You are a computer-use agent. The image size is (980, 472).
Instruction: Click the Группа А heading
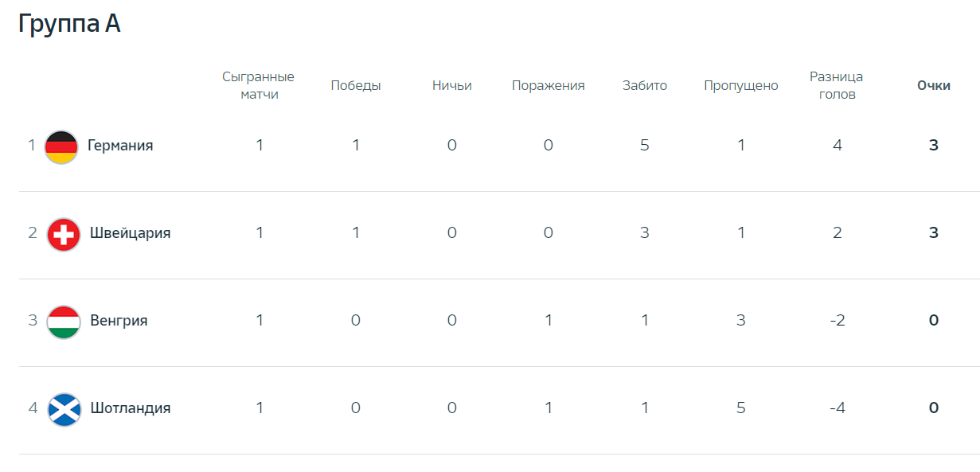(x=69, y=24)
